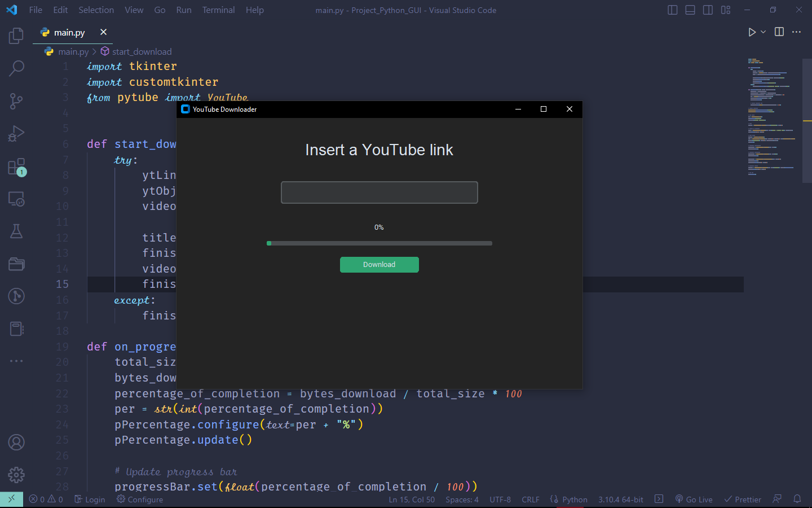812x508 pixels.
Task: Open the Terminal menu
Action: tap(219, 10)
